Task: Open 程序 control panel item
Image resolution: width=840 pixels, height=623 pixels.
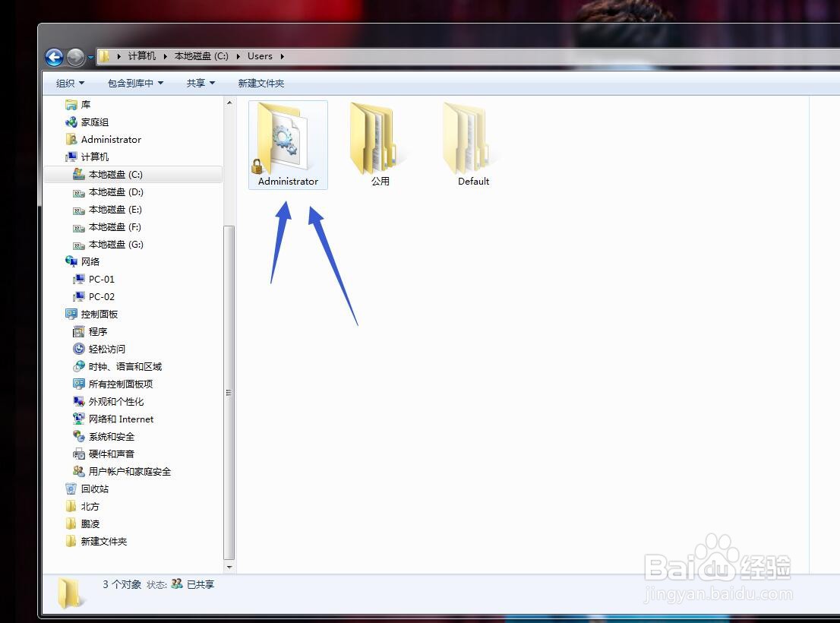Action: pos(90,331)
